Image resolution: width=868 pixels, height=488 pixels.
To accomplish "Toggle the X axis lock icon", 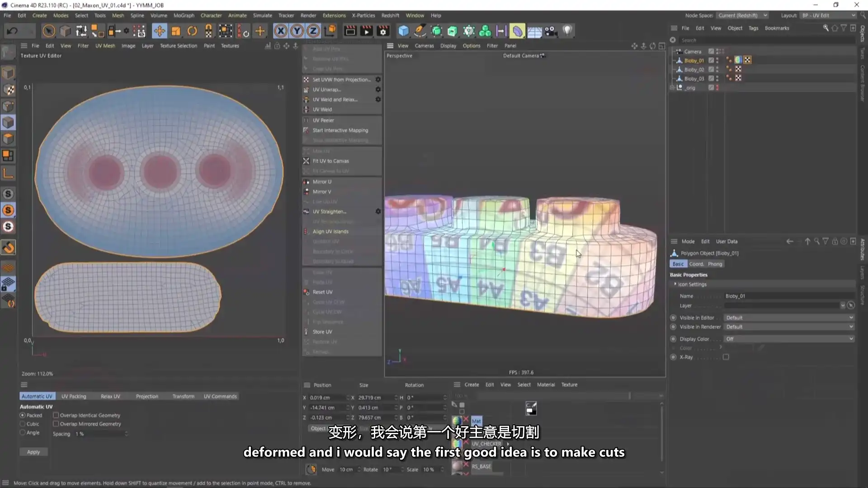I will 280,31.
